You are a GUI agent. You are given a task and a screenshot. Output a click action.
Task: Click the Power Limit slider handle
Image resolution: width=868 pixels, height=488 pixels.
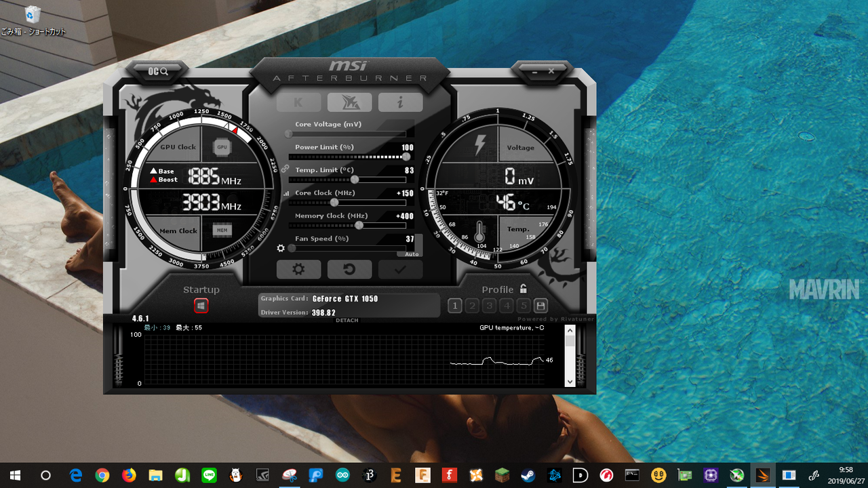(406, 157)
